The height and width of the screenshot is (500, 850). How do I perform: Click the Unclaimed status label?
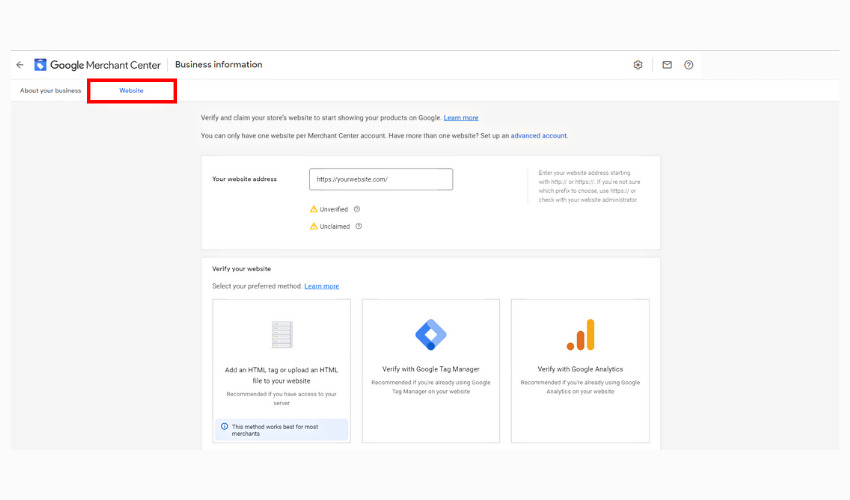click(x=334, y=227)
